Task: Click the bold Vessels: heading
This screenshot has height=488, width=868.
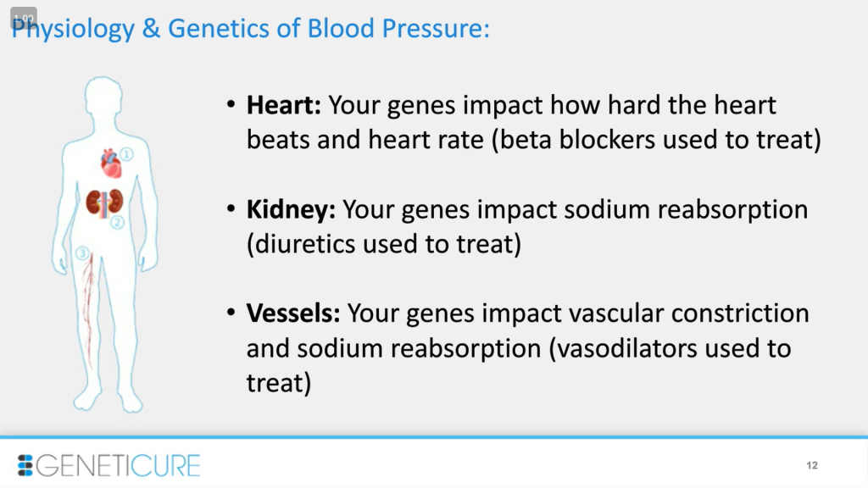Action: click(292, 313)
